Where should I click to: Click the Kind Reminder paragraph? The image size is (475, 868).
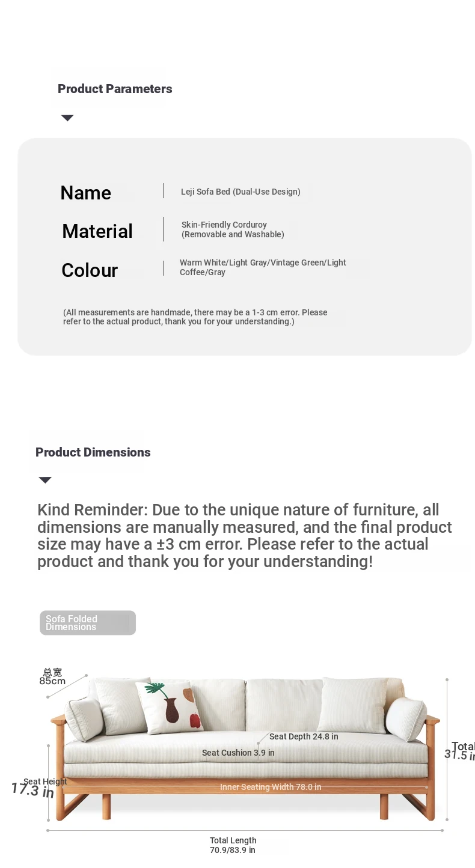(245, 536)
